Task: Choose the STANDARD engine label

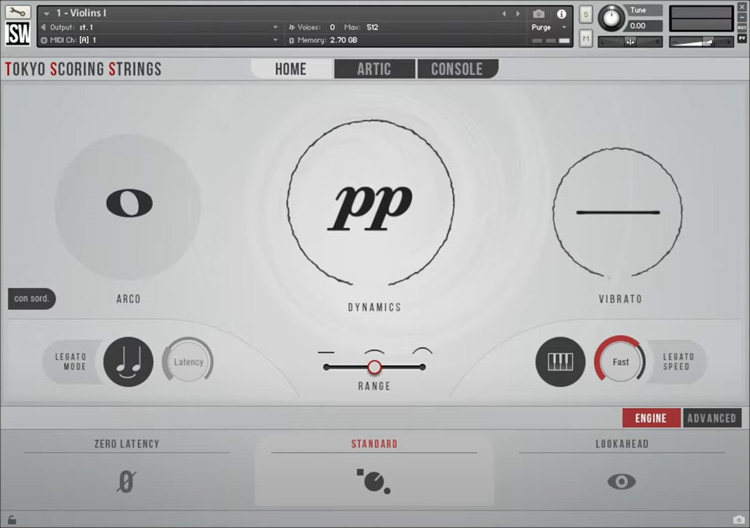Action: (375, 444)
